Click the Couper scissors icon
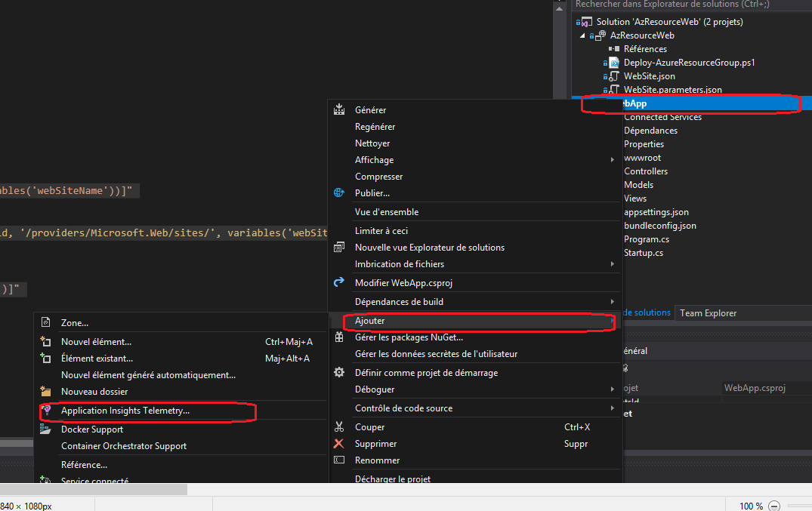The height and width of the screenshot is (511, 812). pyautogui.click(x=339, y=426)
